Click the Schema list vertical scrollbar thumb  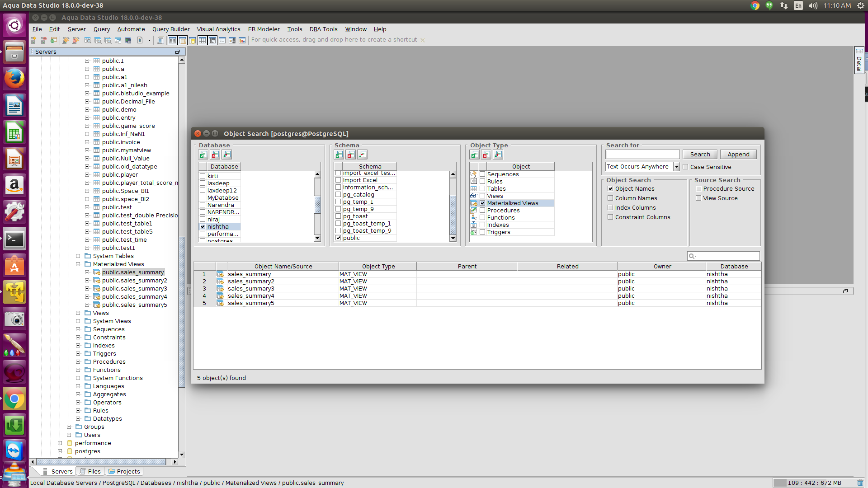(x=453, y=215)
